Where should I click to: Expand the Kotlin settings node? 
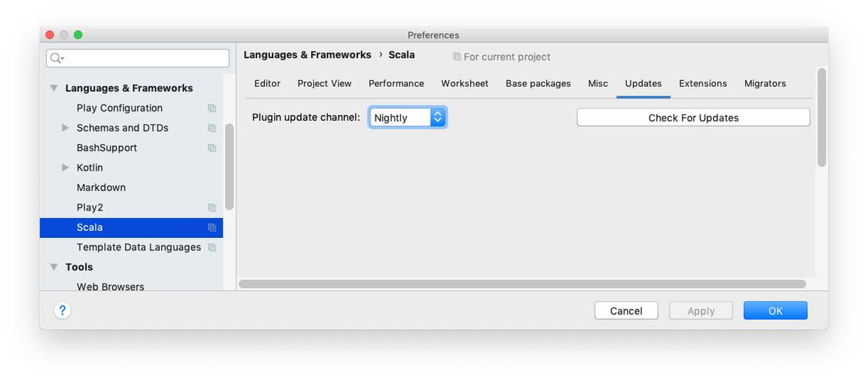coord(67,168)
